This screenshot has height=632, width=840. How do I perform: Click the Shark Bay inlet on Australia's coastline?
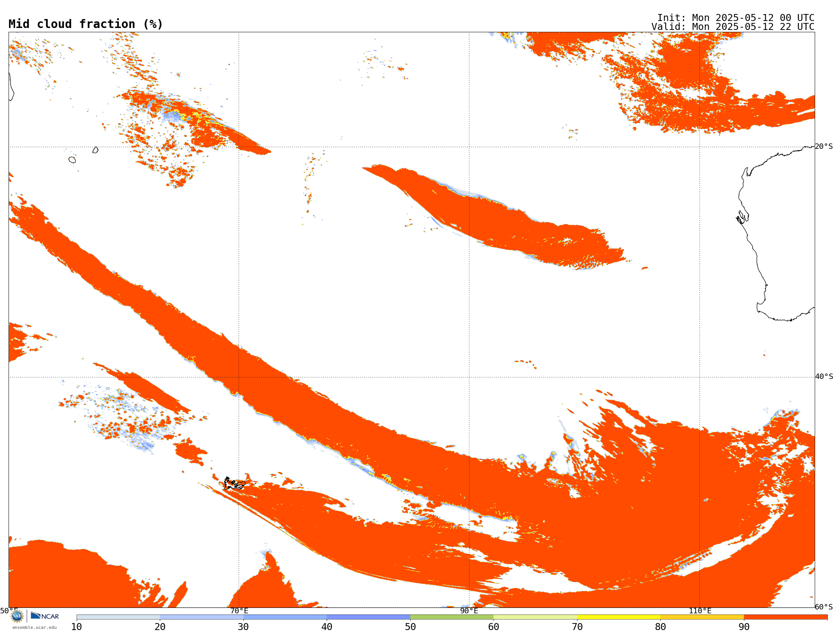tap(742, 217)
